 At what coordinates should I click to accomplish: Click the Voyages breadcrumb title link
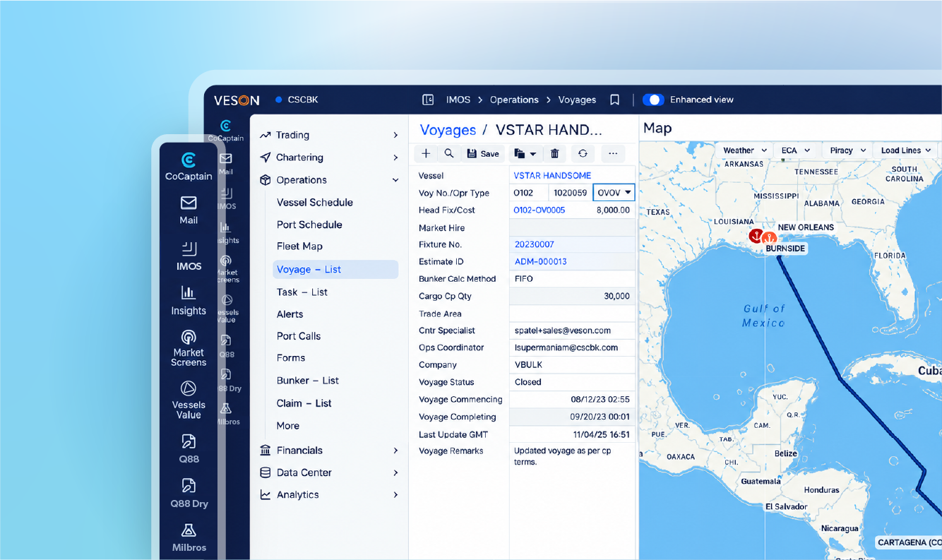click(x=448, y=130)
